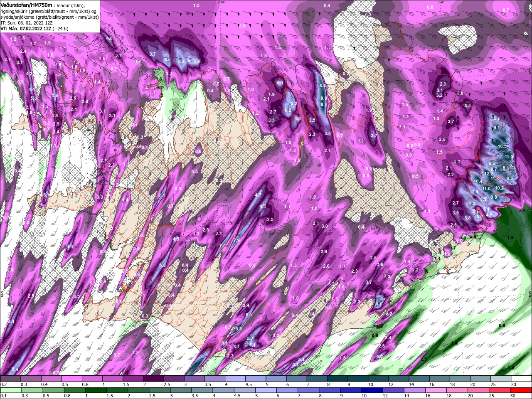This screenshot has width=532, height=399.
Task: Click the pink 16 rain legend swatch
Action: click(x=436, y=390)
